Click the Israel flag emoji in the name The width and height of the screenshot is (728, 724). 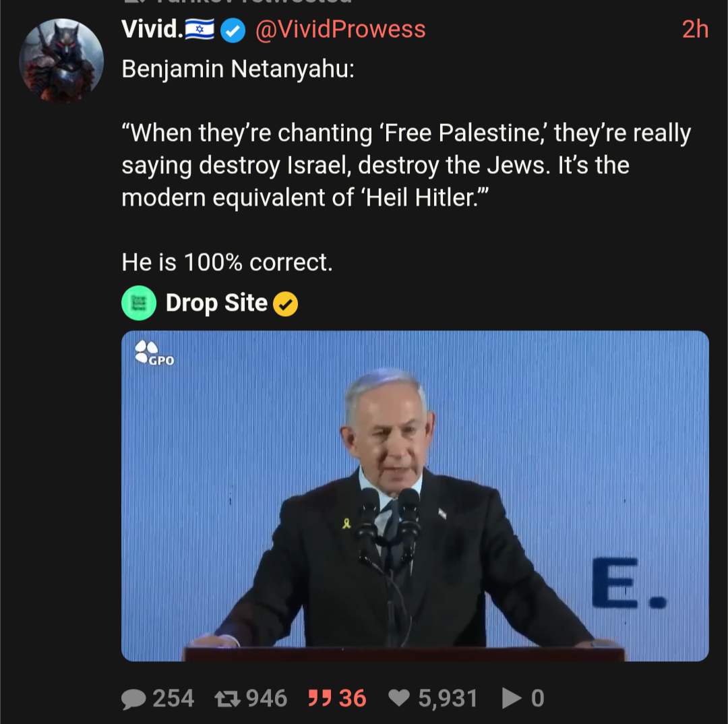[x=200, y=30]
